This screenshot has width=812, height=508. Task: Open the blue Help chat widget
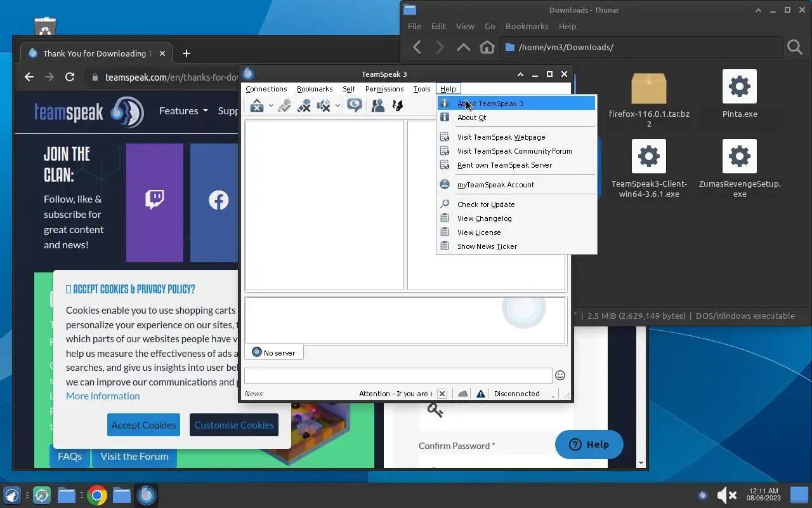589,444
